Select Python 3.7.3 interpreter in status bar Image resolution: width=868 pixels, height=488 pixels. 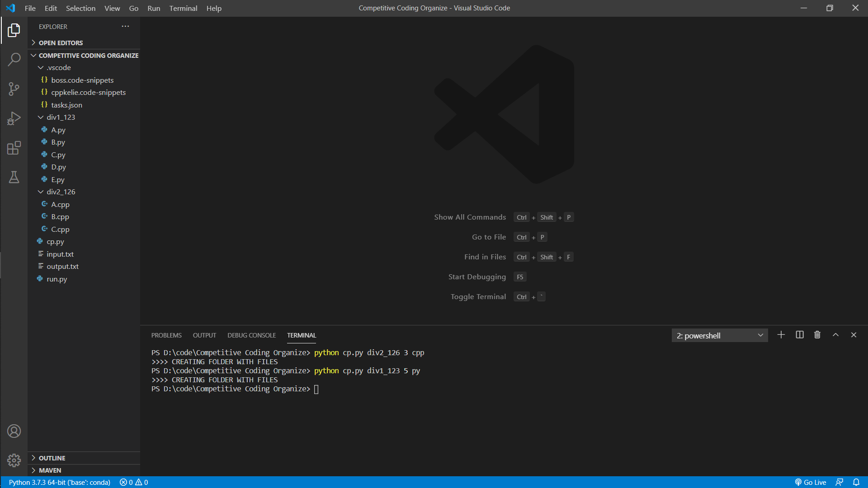tap(60, 482)
